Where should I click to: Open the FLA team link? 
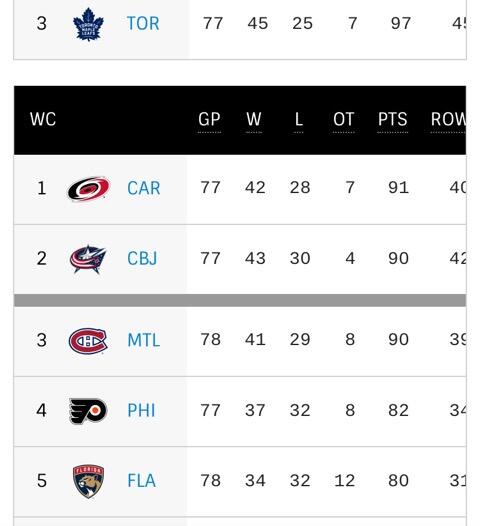(142, 480)
